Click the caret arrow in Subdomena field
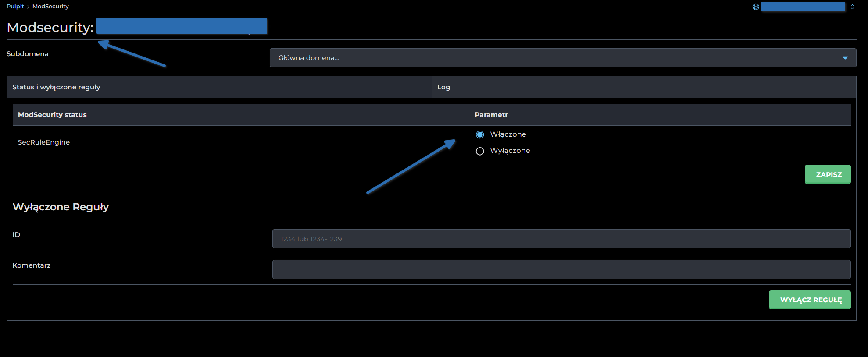This screenshot has height=357, width=868. pos(845,58)
